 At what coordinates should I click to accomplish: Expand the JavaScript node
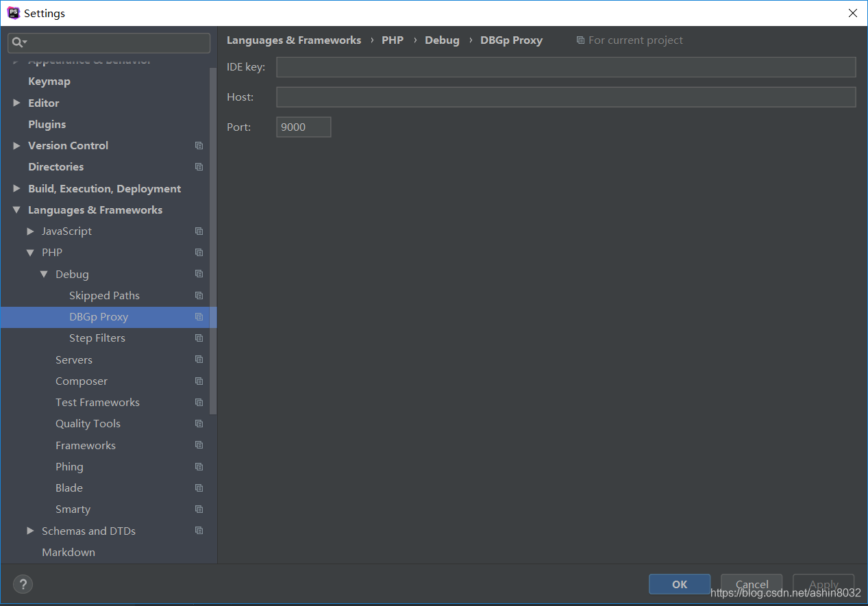[30, 231]
